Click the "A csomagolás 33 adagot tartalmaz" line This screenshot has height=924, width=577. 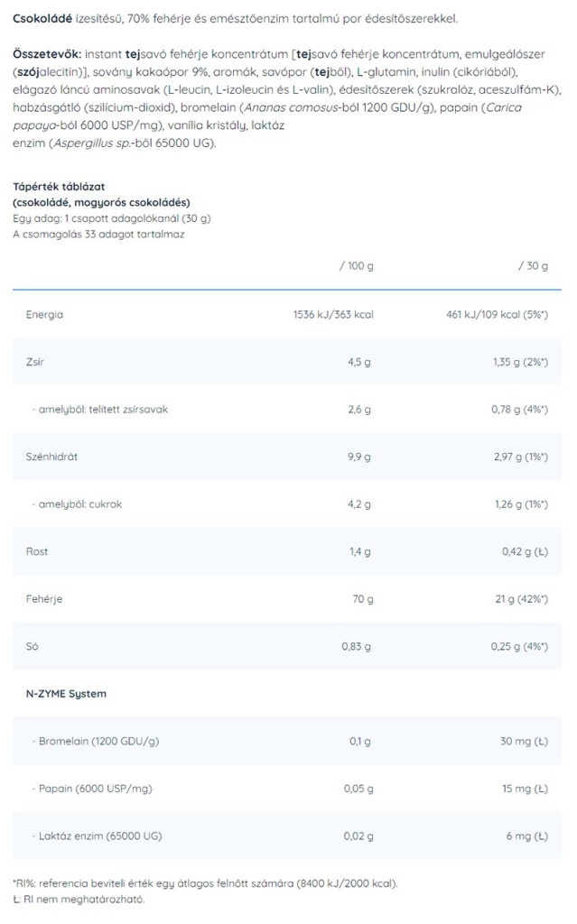pyautogui.click(x=98, y=234)
